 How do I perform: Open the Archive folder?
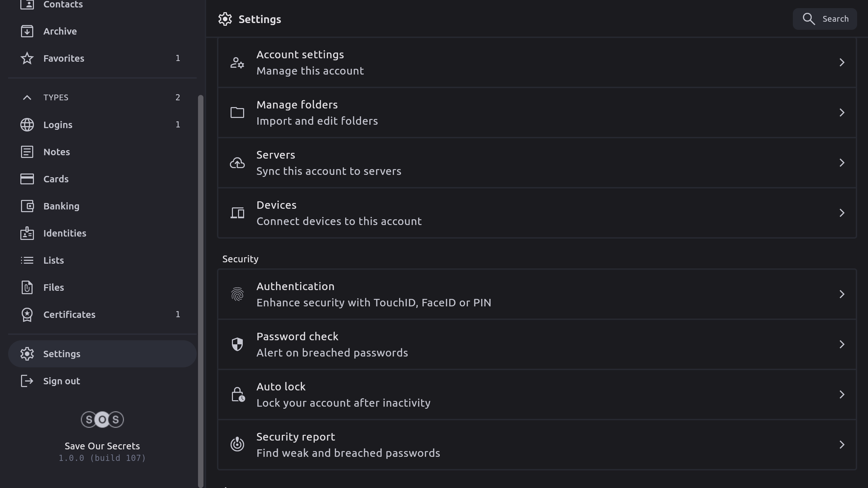tap(60, 31)
